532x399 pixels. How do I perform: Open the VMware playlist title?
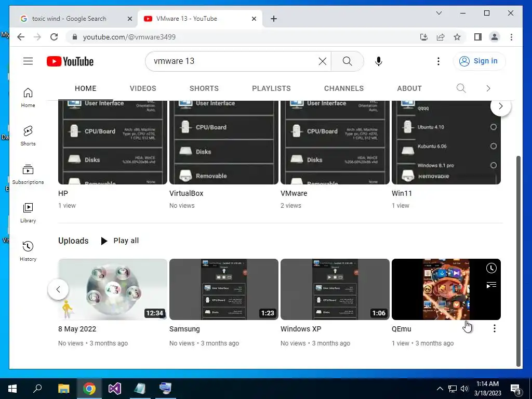click(294, 193)
